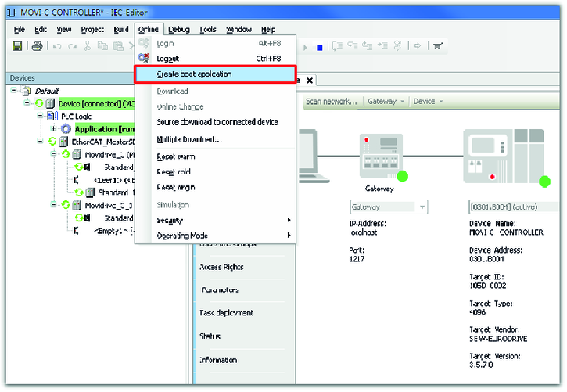Click the Scan network button
The width and height of the screenshot is (567, 392).
point(331,102)
